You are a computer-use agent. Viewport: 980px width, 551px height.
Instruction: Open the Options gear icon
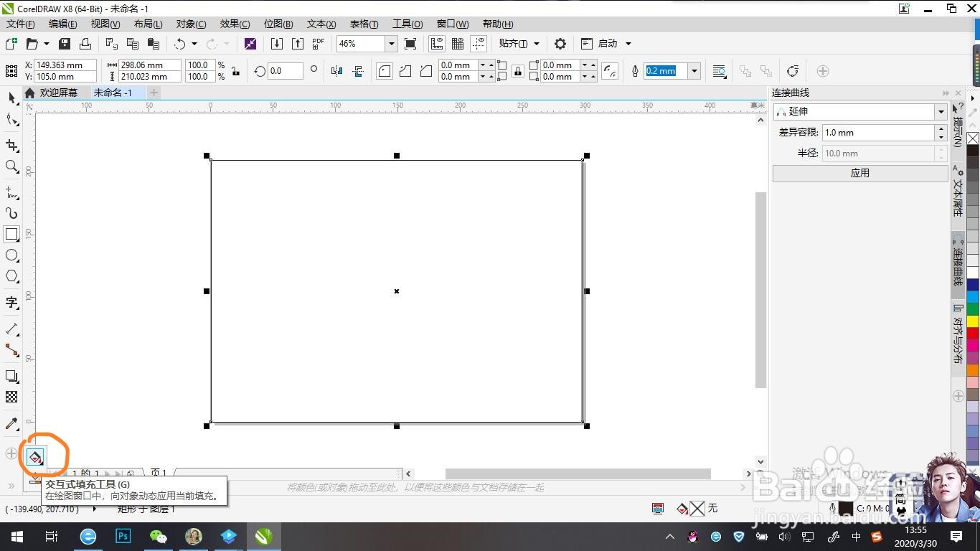560,44
